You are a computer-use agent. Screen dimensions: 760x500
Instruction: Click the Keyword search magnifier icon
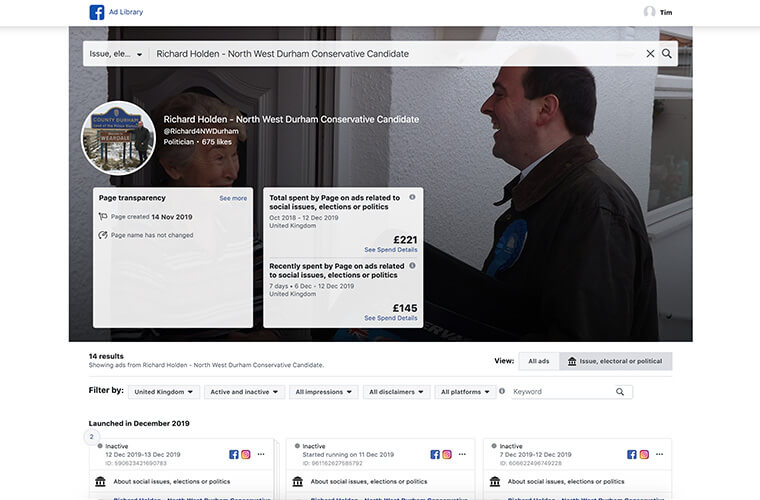pos(620,392)
